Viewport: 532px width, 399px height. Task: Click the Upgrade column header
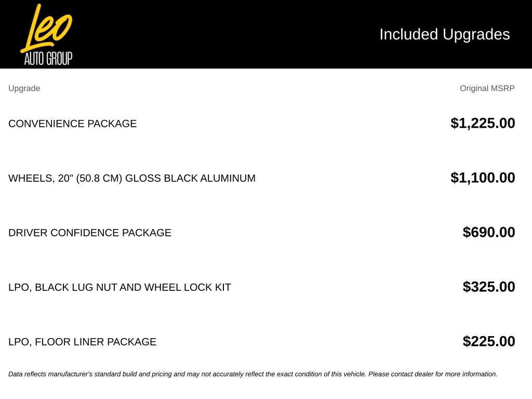24,88
